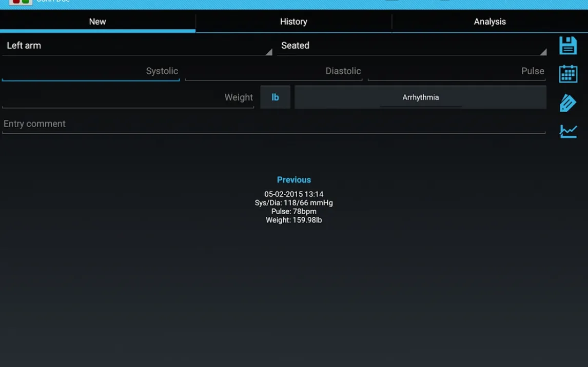
Task: Click the save entry floppy disk icon
Action: point(568,46)
